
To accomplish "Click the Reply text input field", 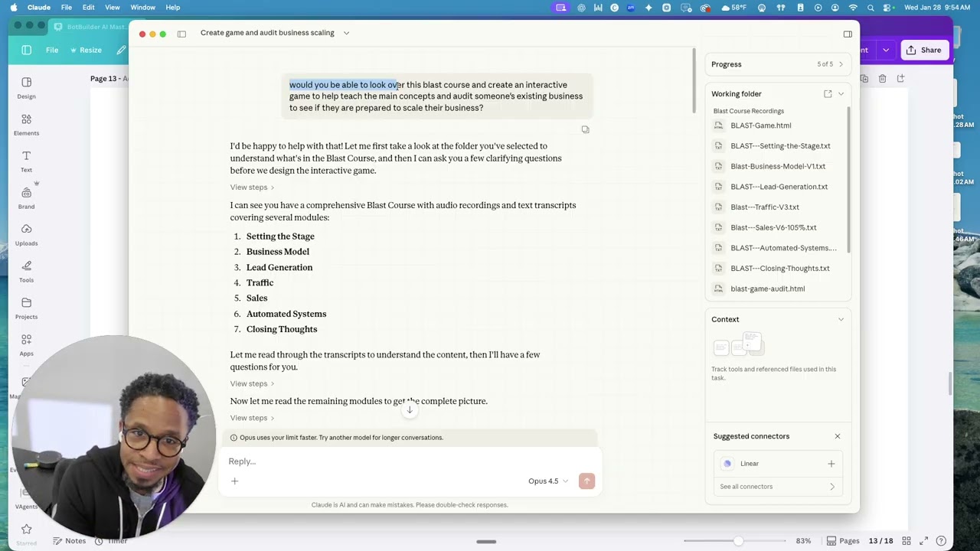I will [410, 461].
